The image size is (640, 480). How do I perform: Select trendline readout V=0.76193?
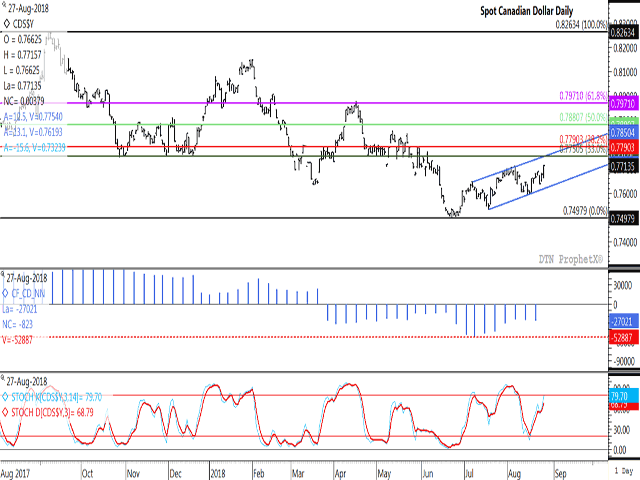click(x=46, y=132)
